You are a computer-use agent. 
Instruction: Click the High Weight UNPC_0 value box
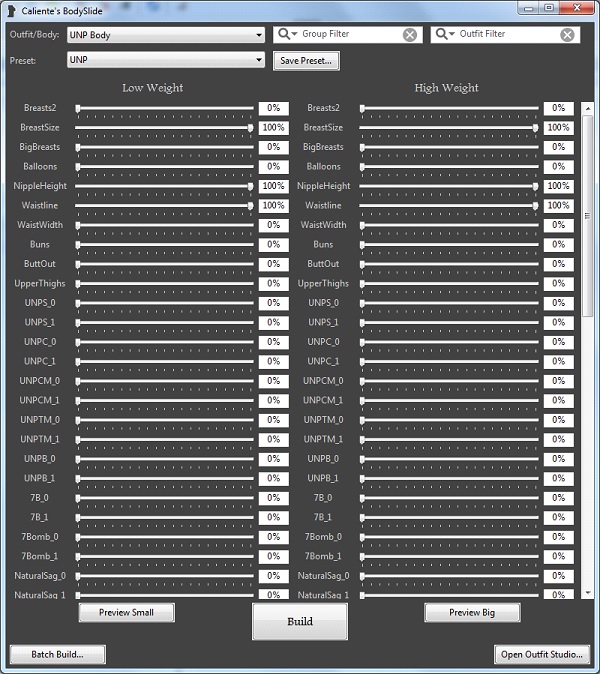click(x=559, y=342)
